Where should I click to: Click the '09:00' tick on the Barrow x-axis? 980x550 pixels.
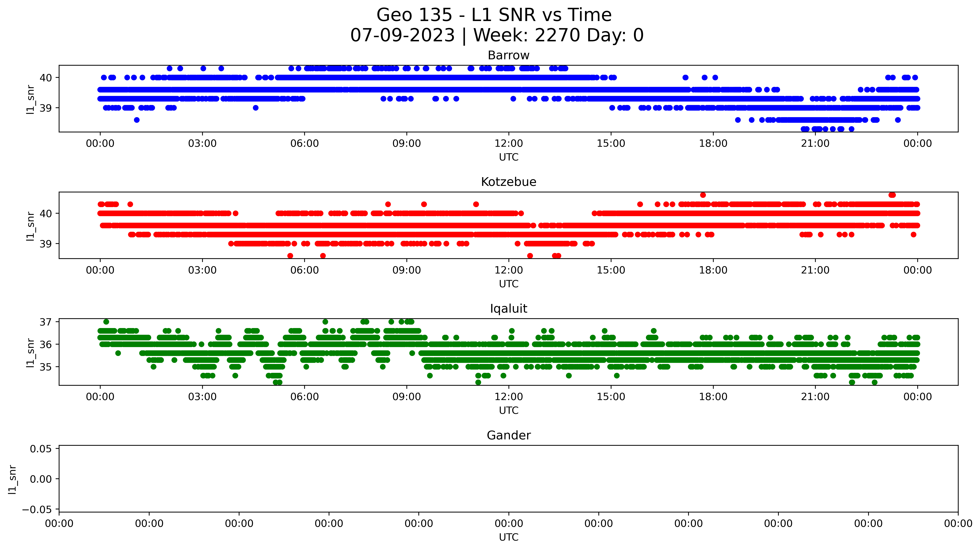tap(407, 144)
